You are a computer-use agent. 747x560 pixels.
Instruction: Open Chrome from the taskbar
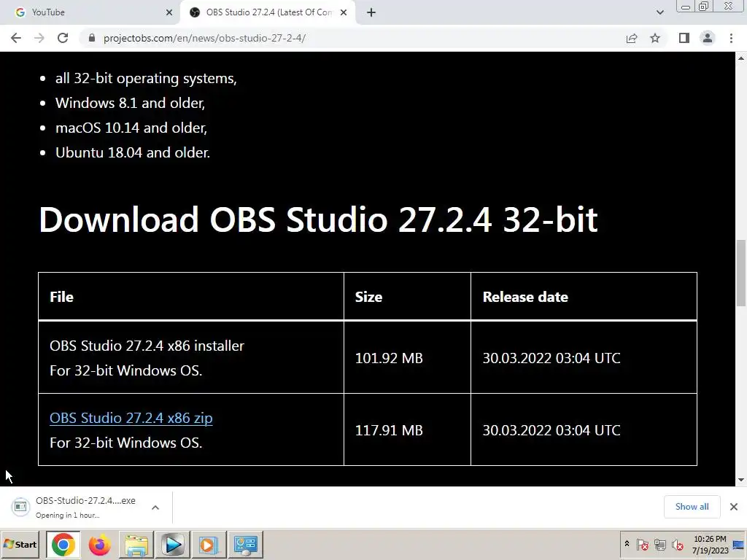point(63,544)
